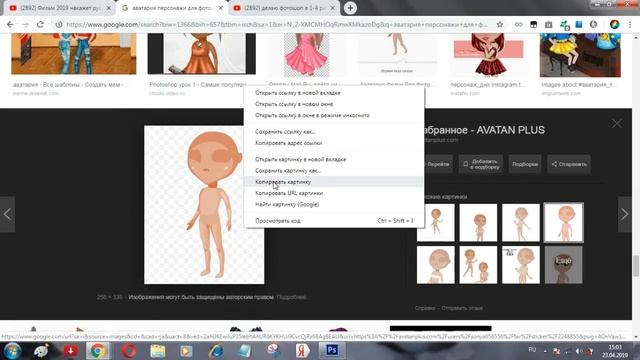
Task: Open the 'Избранное - AVATAN PLUS' title link
Action: pyautogui.click(x=484, y=130)
